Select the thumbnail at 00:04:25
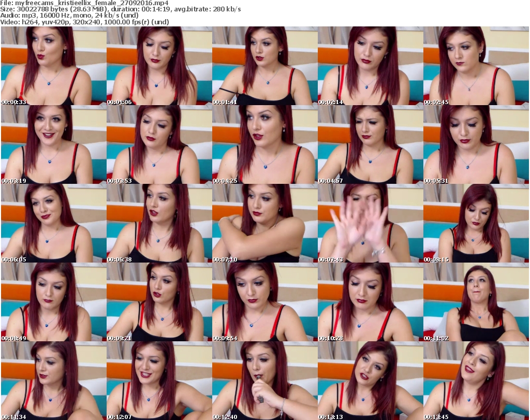This screenshot has height=420, width=530. tap(264, 144)
